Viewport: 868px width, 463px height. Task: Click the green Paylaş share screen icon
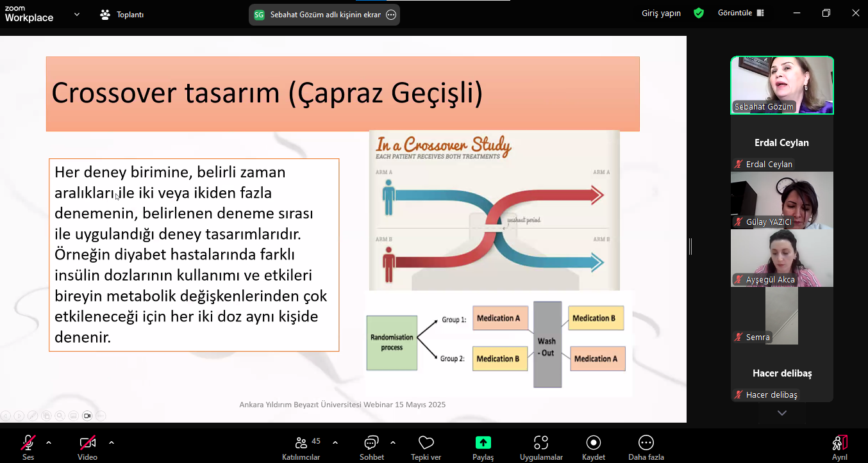point(483,443)
